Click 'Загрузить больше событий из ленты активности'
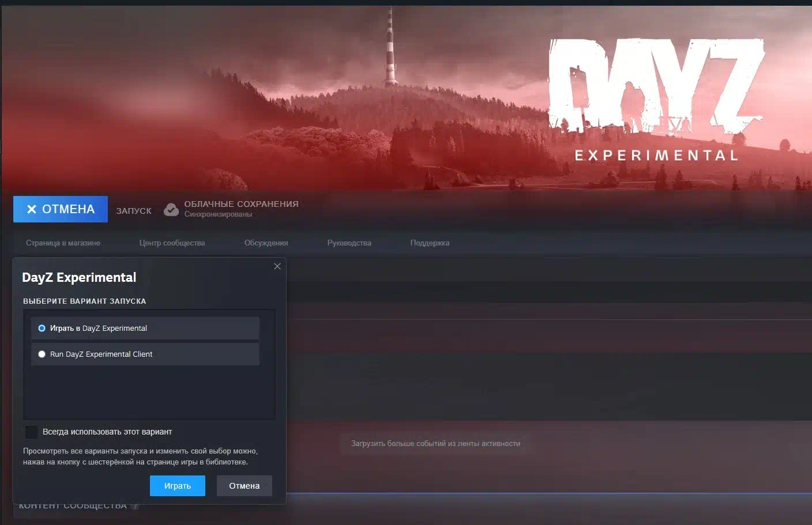 pyautogui.click(x=435, y=444)
